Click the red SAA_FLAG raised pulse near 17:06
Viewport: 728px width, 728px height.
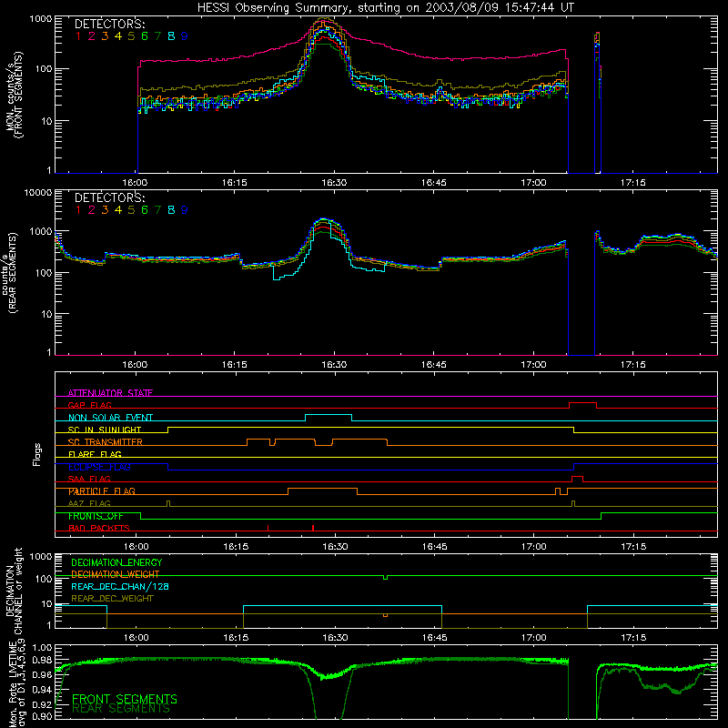577,480
